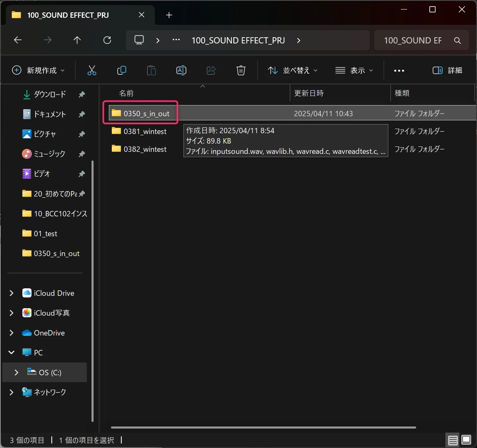Toggle the 詳細 details pane
This screenshot has width=477, height=448.
point(447,70)
